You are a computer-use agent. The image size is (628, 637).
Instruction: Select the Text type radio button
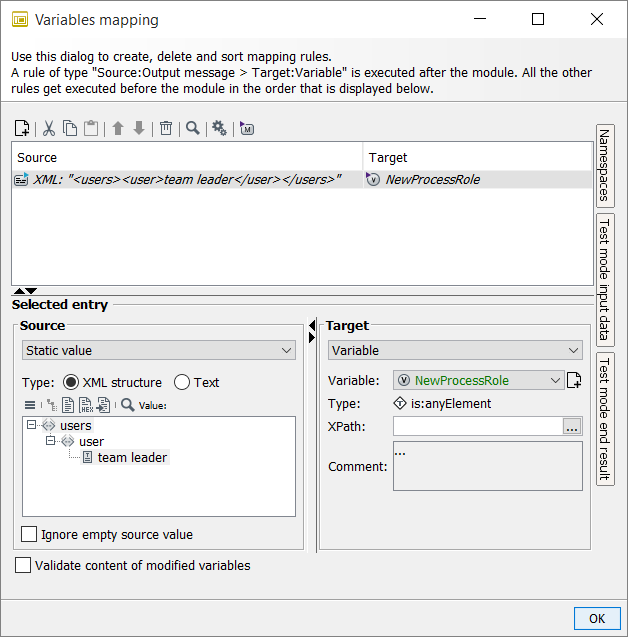[x=182, y=382]
